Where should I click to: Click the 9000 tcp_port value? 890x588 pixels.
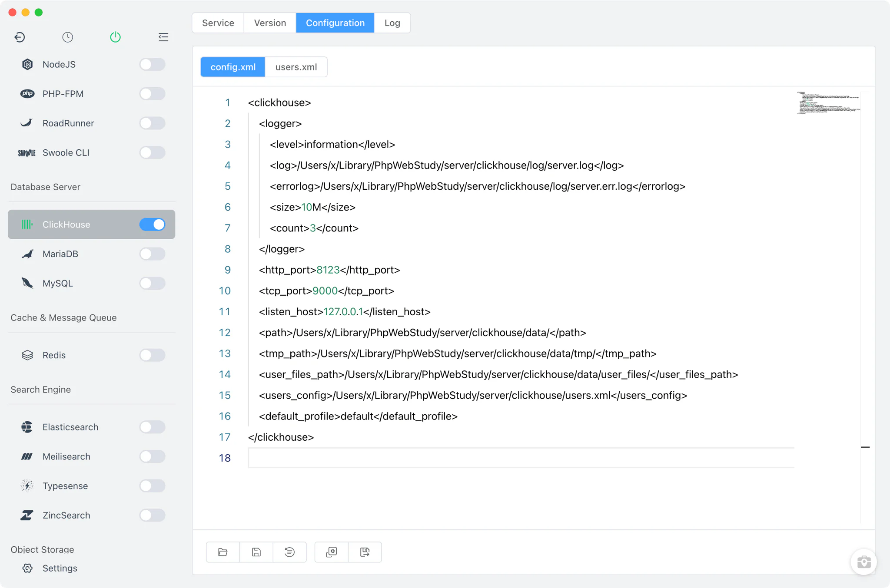(x=325, y=291)
